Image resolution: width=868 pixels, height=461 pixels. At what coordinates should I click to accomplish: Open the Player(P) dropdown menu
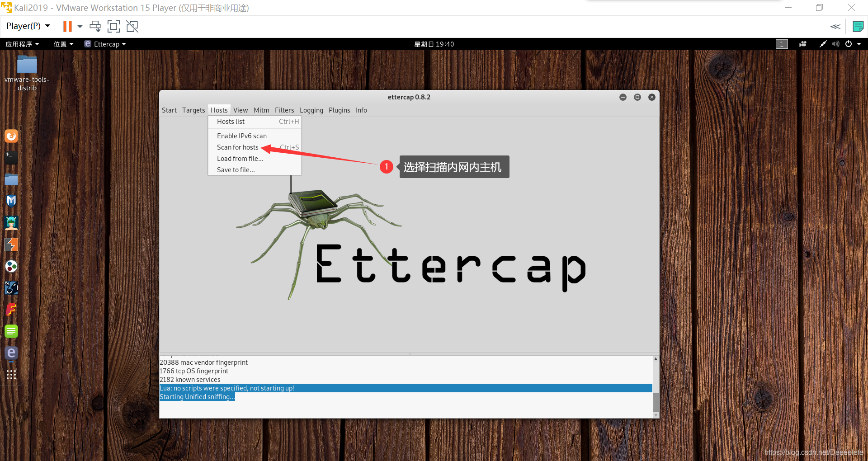click(x=28, y=26)
